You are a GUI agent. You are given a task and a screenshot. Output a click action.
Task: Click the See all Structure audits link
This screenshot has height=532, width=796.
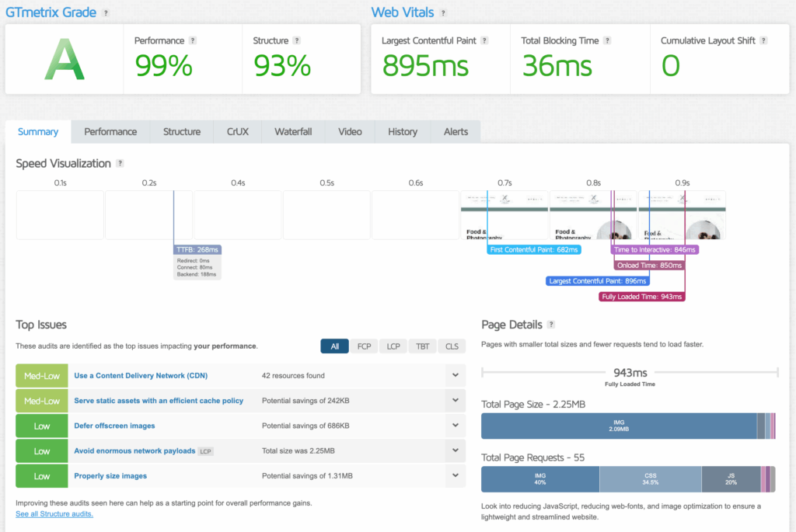[54, 513]
